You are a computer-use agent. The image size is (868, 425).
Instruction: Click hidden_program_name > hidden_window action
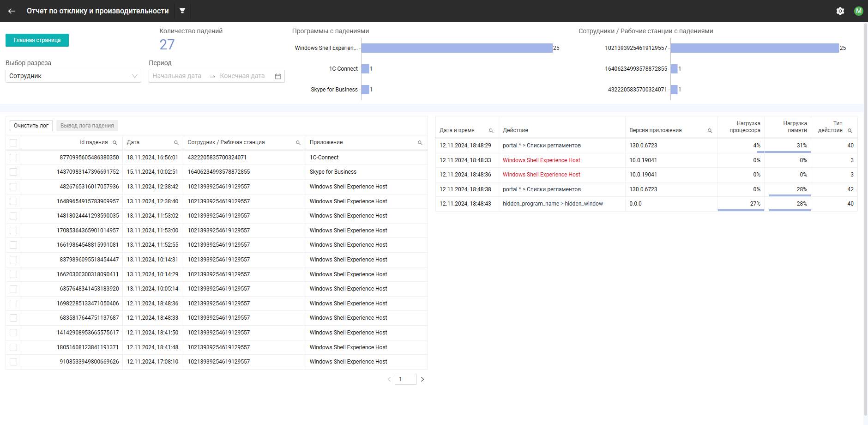[553, 204]
